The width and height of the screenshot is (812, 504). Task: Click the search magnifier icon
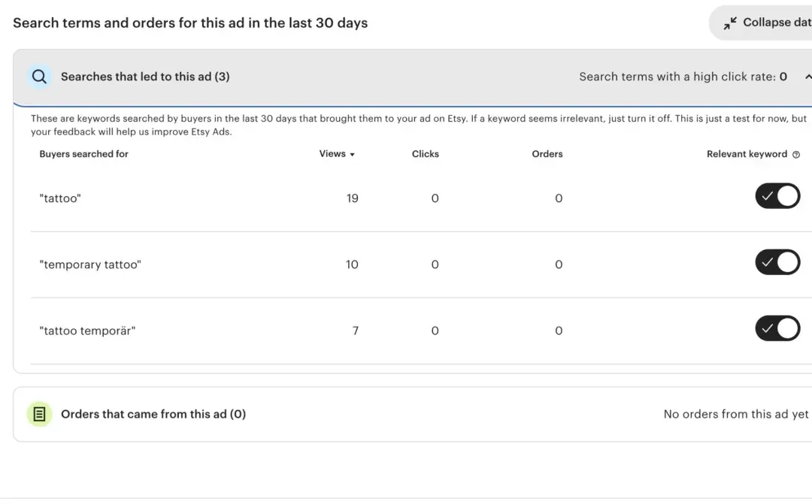point(40,77)
